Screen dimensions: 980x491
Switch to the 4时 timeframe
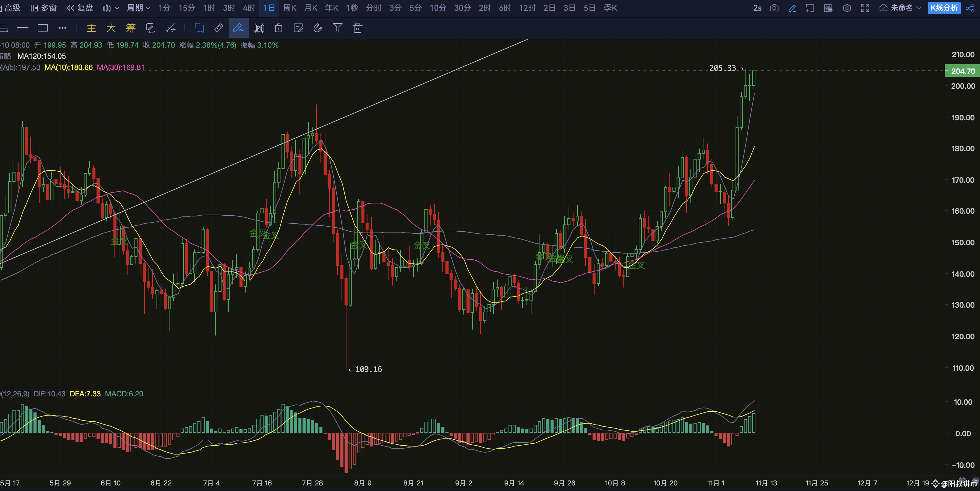click(249, 8)
